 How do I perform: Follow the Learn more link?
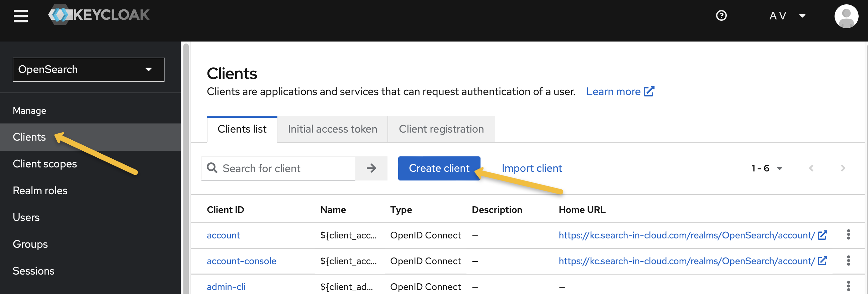pyautogui.click(x=620, y=91)
